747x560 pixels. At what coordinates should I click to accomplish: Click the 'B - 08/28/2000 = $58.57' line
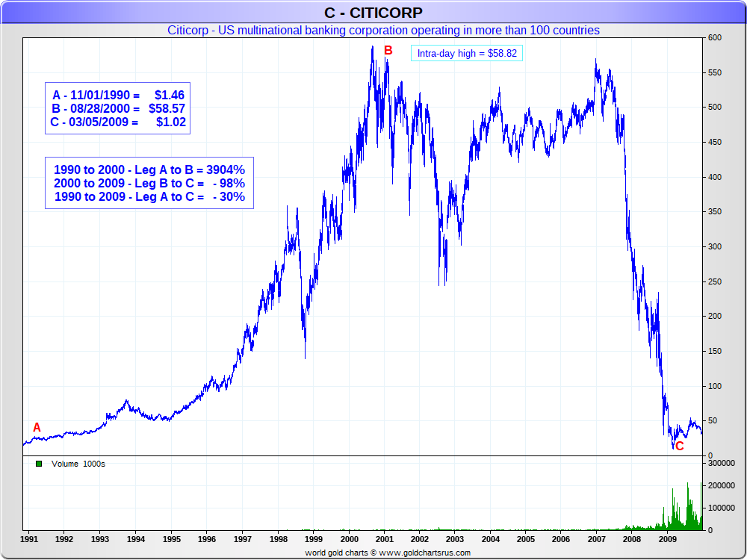118,108
